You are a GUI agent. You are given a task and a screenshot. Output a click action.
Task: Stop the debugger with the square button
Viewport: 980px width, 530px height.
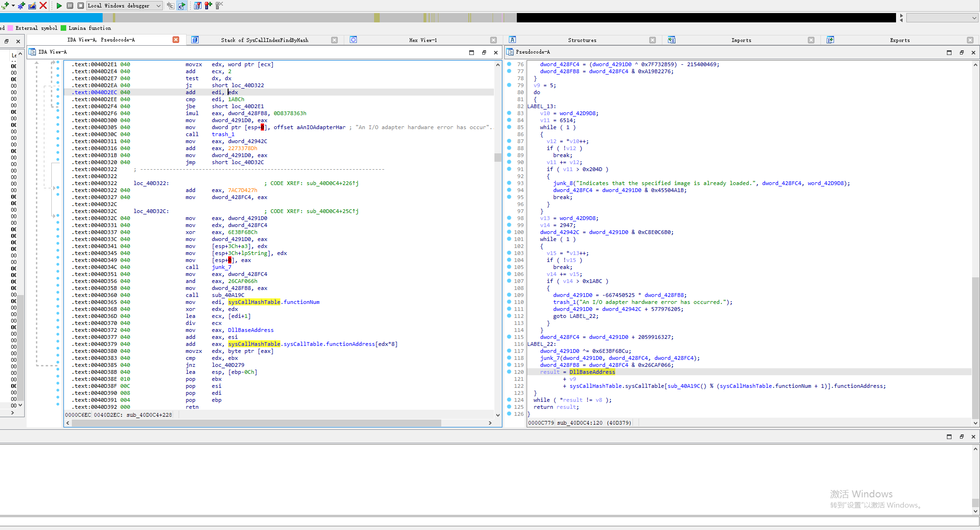click(x=80, y=6)
